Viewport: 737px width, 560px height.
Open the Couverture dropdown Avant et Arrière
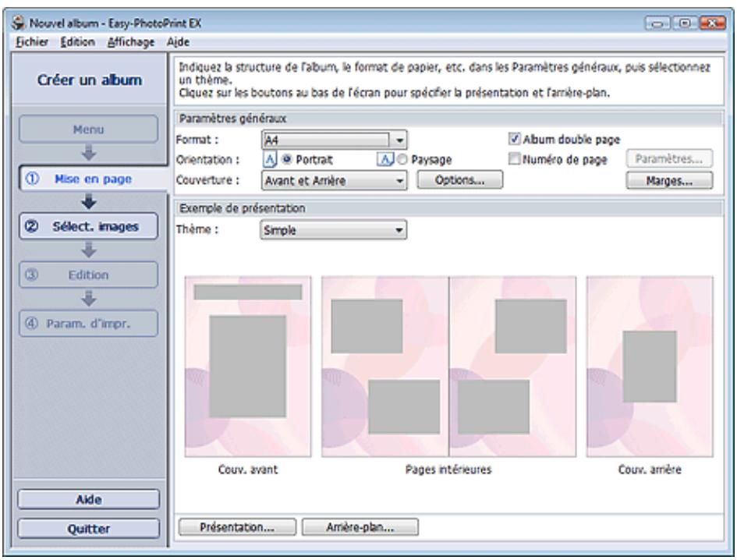coord(335,180)
